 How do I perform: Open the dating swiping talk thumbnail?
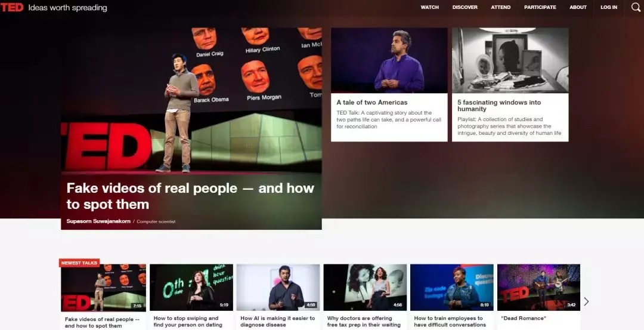191,287
